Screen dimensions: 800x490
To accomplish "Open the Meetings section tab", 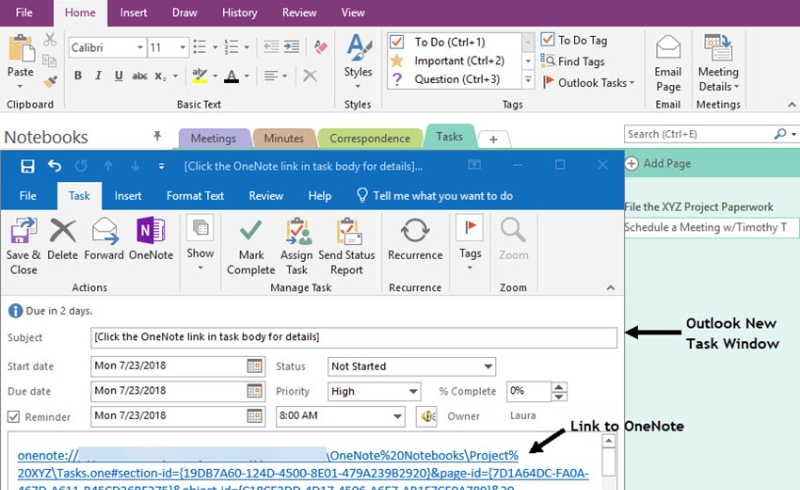I will coord(213,138).
